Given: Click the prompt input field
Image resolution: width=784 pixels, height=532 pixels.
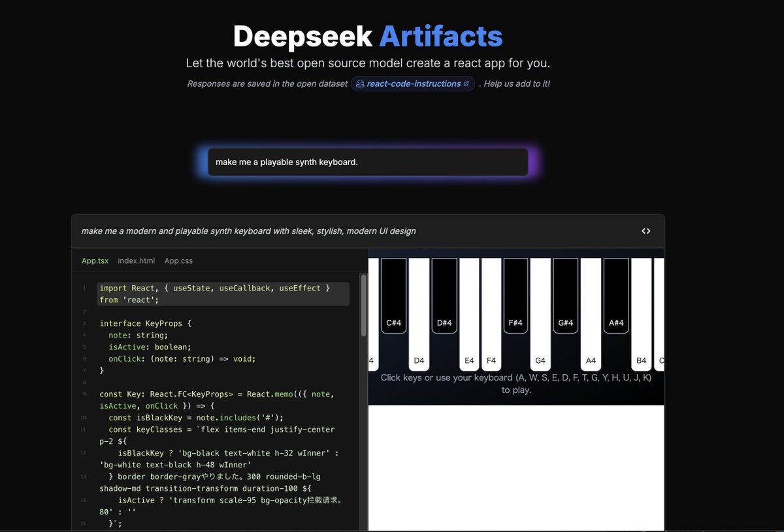Looking at the screenshot, I should click(x=368, y=162).
